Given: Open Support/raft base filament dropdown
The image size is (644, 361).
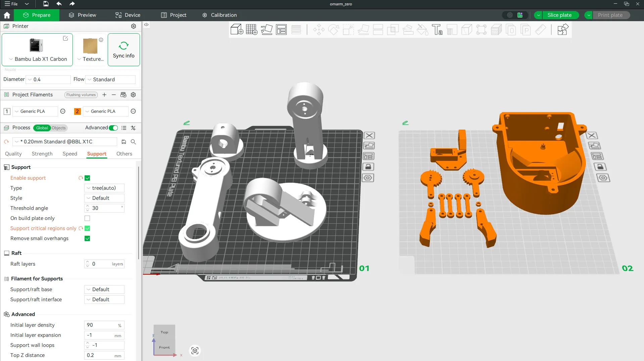Looking at the screenshot, I should click(x=104, y=289).
